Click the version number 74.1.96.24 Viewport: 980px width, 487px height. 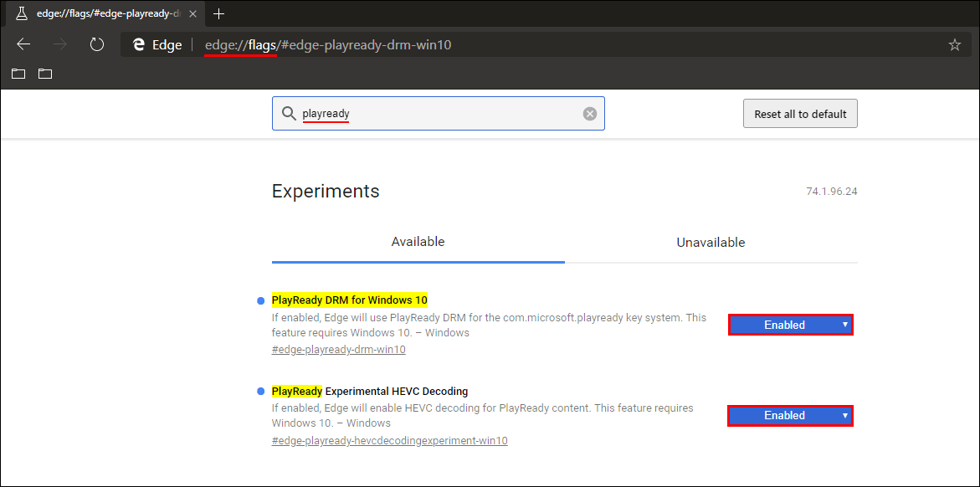pos(831,192)
